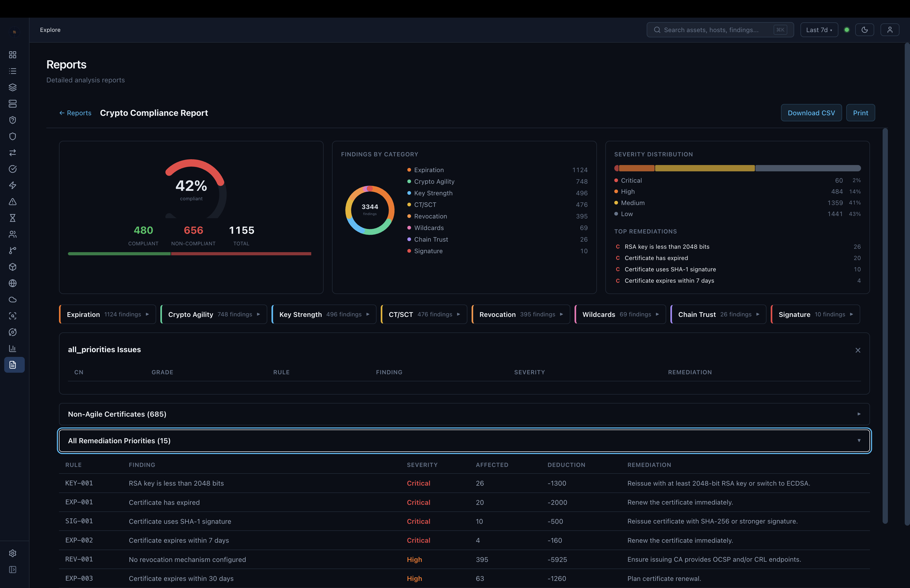Click the Explore breadcrumb label
Viewport: 910px width, 588px height.
pyautogui.click(x=50, y=30)
